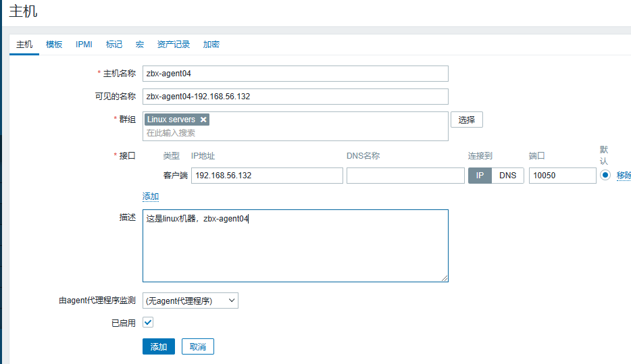
Task: Toggle the 已启用 checkbox
Action: [148, 323]
